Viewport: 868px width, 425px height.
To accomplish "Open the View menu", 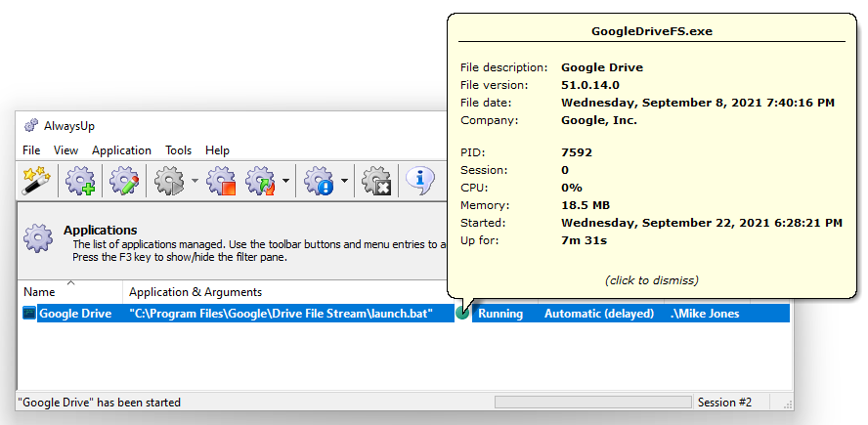I will click(65, 150).
